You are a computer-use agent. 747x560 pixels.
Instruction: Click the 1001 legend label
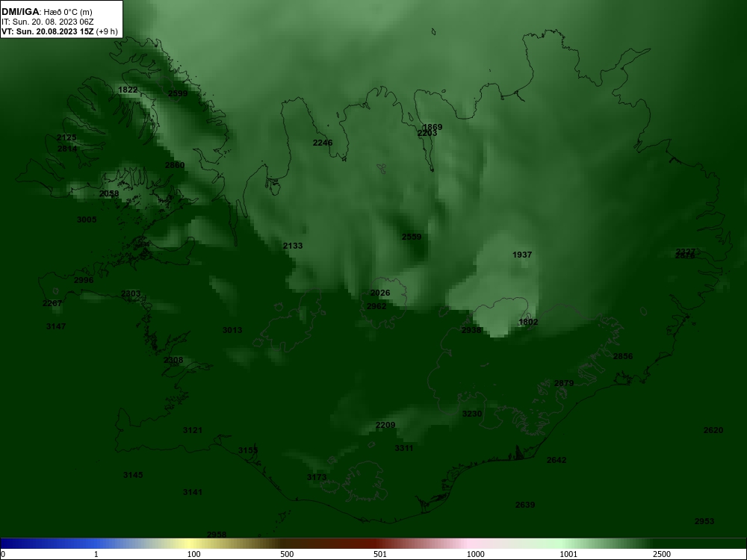point(568,554)
